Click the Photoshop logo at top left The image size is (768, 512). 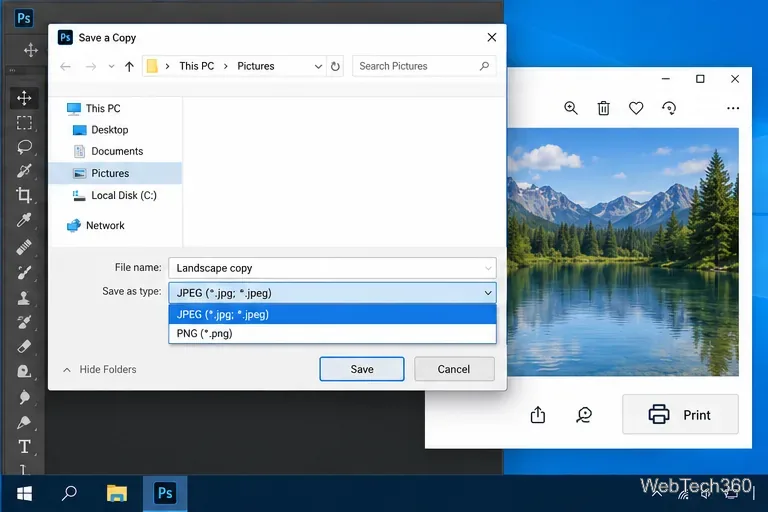pos(24,18)
